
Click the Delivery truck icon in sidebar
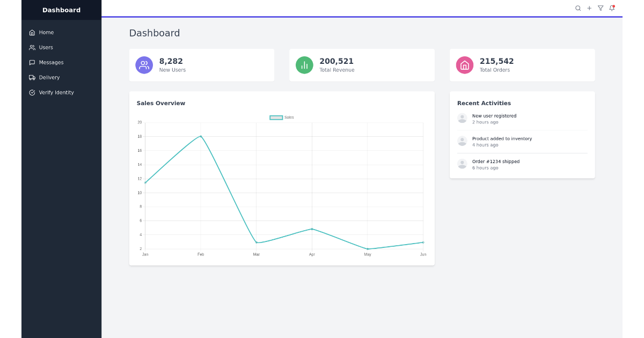pos(32,77)
